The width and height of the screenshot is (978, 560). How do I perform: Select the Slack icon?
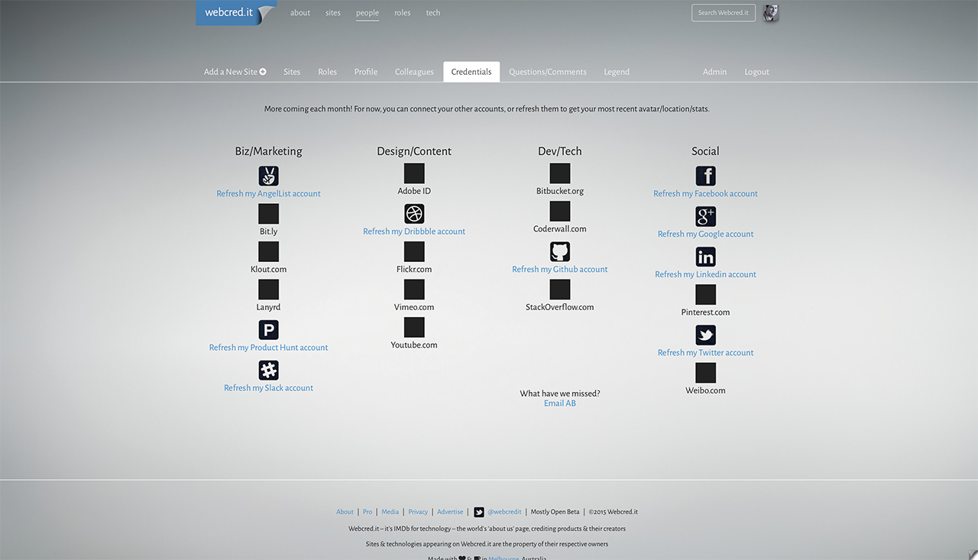coord(268,369)
